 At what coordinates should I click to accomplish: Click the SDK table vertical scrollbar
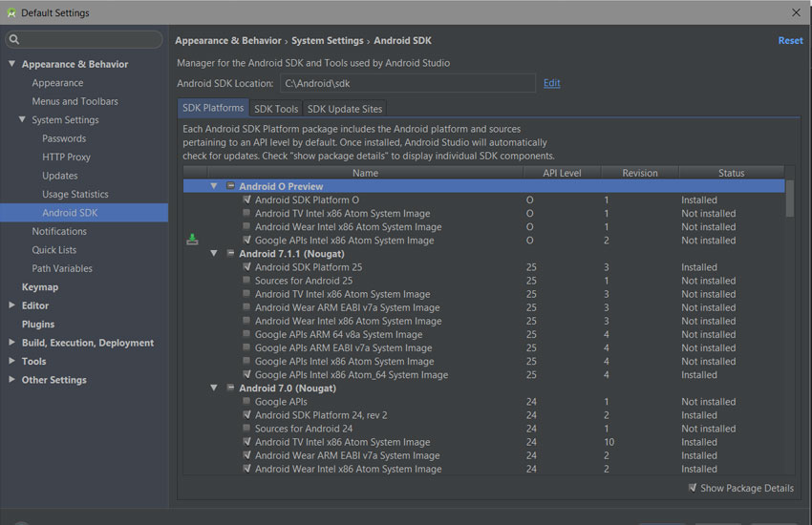coord(790,199)
